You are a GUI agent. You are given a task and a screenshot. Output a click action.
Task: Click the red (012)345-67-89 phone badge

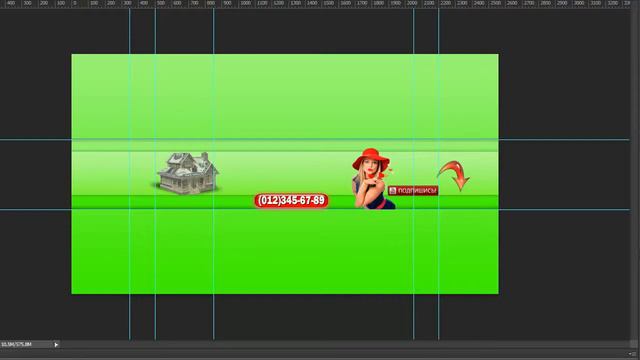coord(291,201)
